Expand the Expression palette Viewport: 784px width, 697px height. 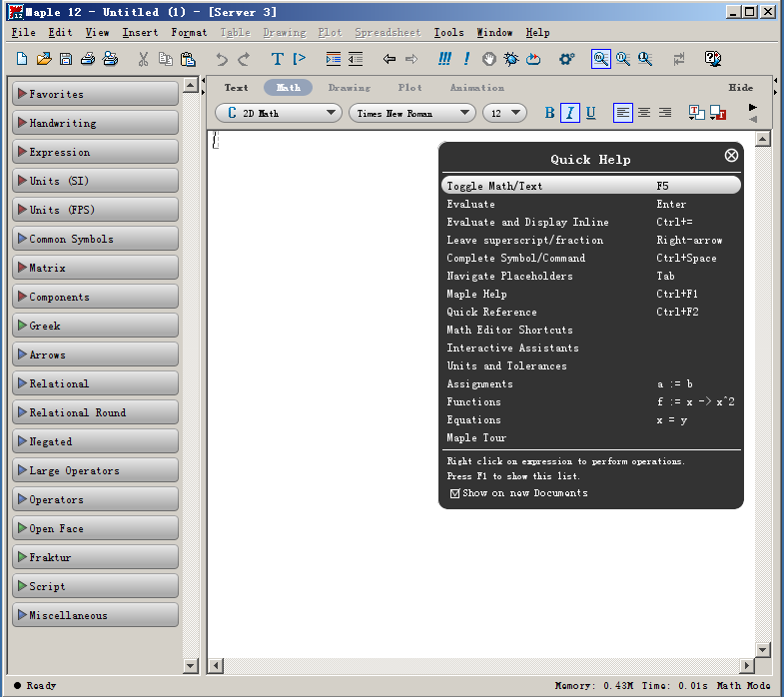(x=95, y=152)
